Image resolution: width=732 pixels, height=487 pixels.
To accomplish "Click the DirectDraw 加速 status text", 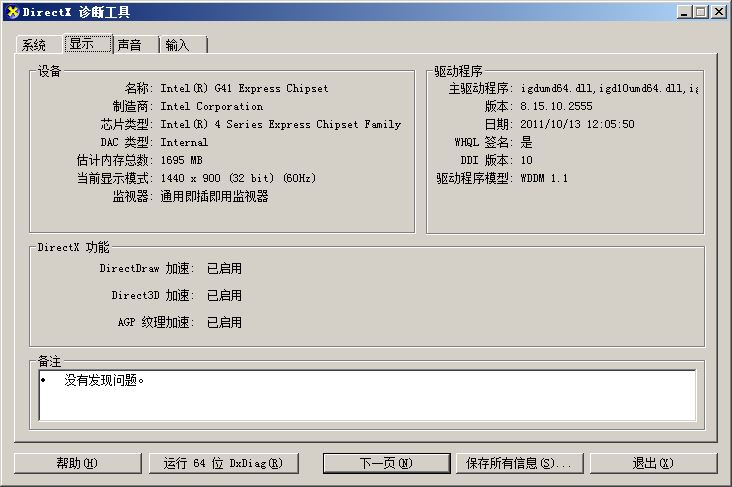I will [224, 269].
